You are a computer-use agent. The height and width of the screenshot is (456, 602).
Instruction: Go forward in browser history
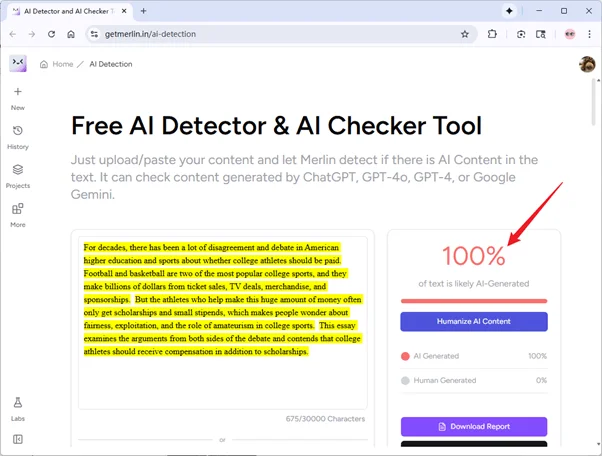coord(32,34)
